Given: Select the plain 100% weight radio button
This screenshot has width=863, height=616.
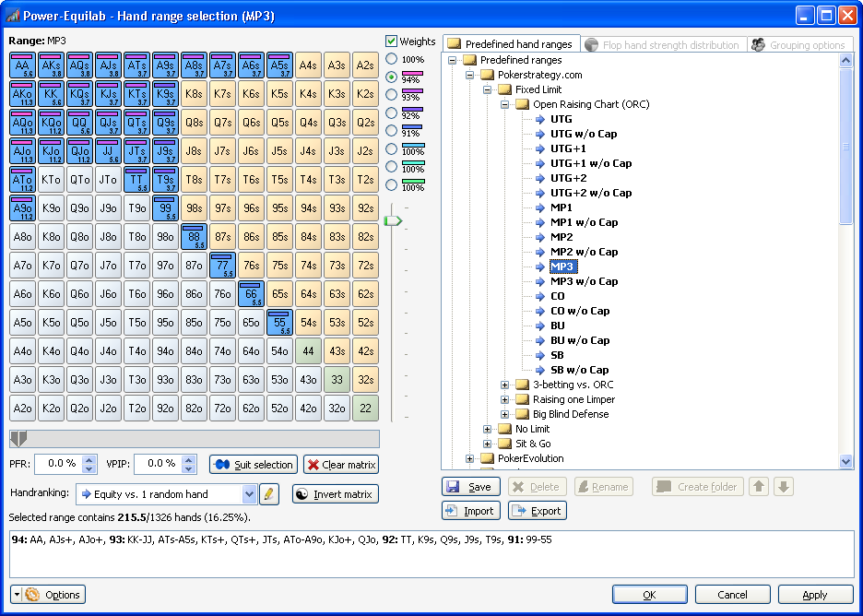Looking at the screenshot, I should pyautogui.click(x=391, y=59).
